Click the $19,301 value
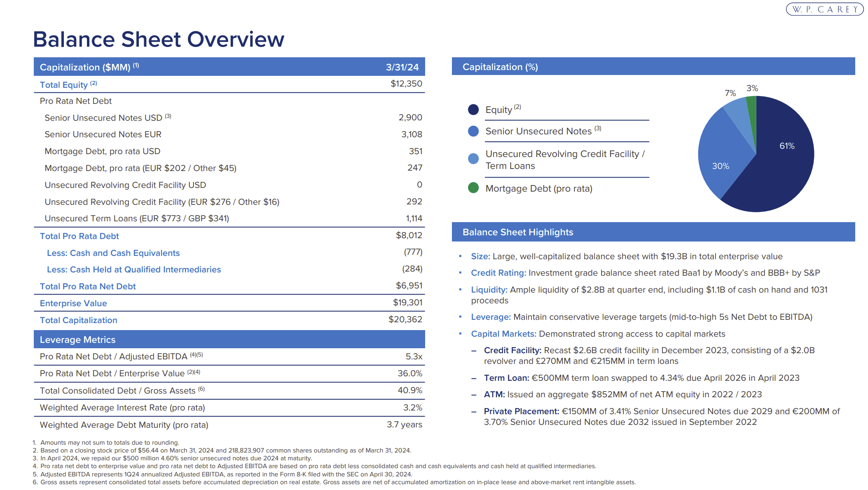The height and width of the screenshot is (490, 868). [407, 302]
